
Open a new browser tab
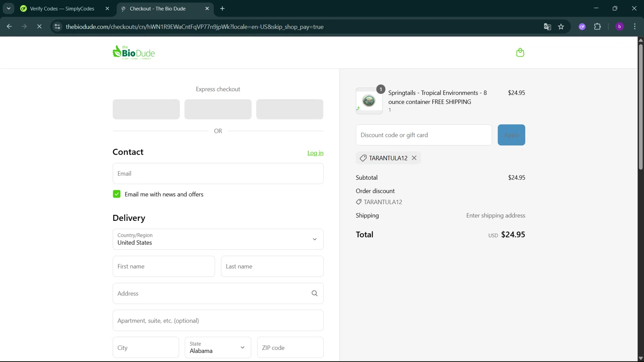(222, 9)
